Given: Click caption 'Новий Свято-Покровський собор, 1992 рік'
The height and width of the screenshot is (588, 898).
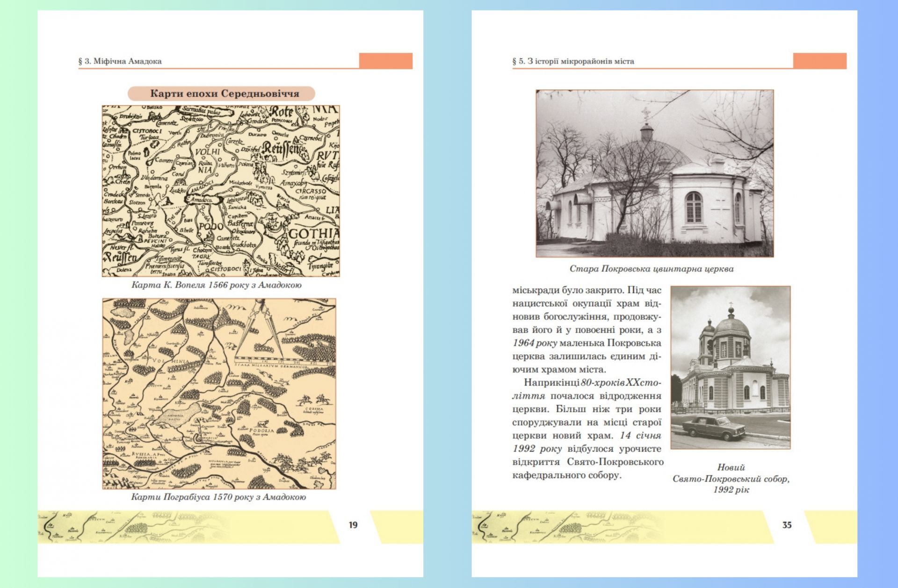Looking at the screenshot, I should 731,478.
